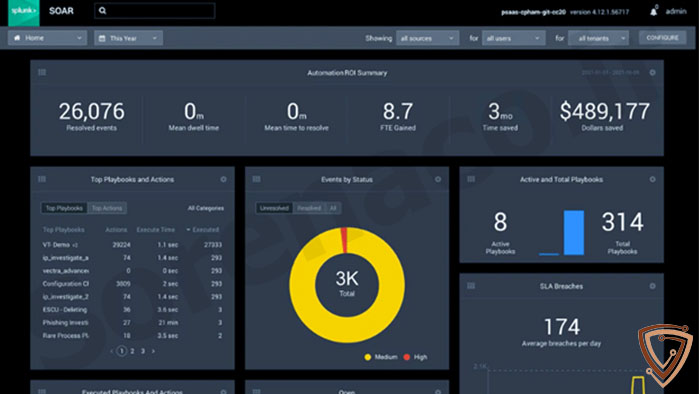Open Active and Total Playbooks settings gear
This screenshot has height=394, width=700.
(x=652, y=179)
